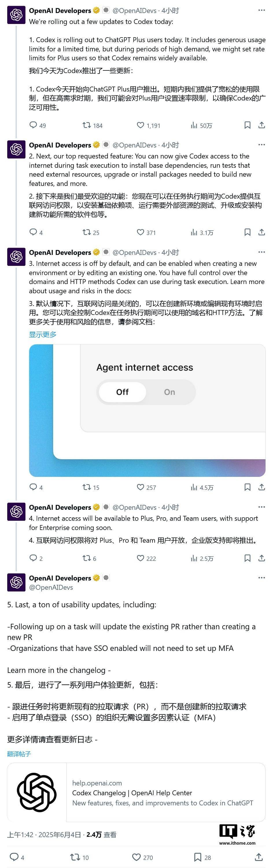Open Codex Changelog help.openai.com link card
The width and height of the screenshot is (273, 868).
[x=136, y=792]
